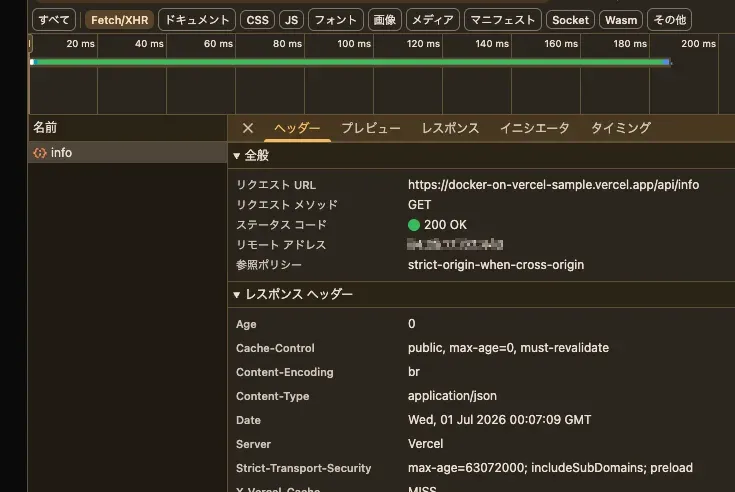Screen dimensions: 735x492
Task: Click the リモート アドレス label
Action: (x=281, y=245)
